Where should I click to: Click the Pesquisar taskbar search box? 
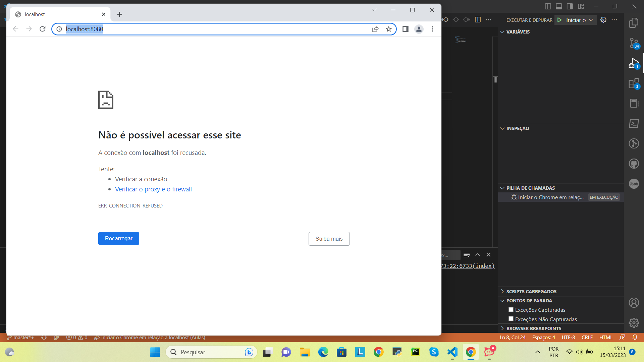click(x=212, y=352)
